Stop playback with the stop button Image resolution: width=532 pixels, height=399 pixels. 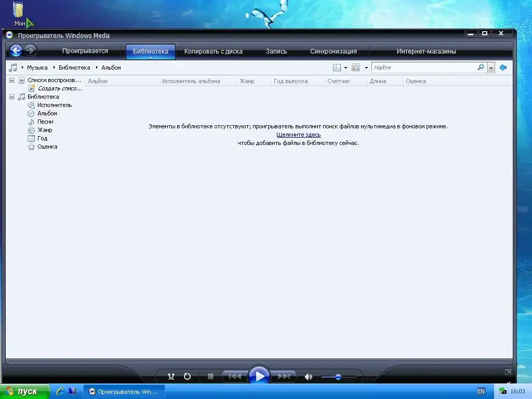pos(210,376)
